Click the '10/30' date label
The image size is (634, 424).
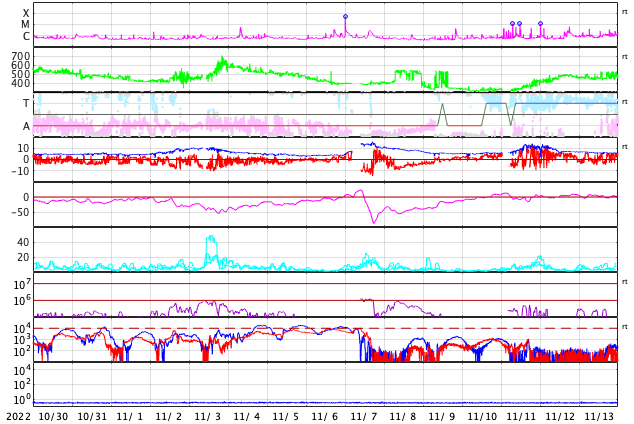point(53,417)
